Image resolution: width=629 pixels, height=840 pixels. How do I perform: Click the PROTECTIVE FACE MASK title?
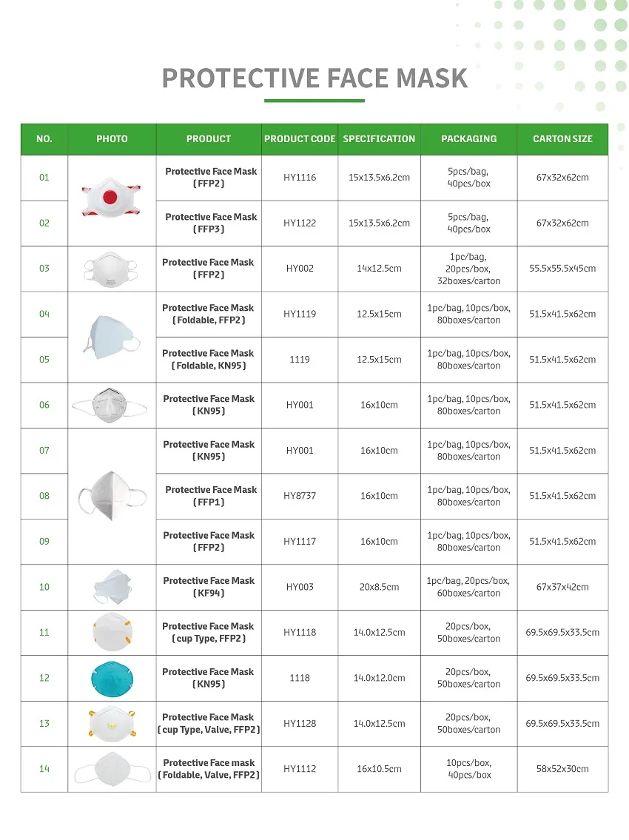[314, 78]
